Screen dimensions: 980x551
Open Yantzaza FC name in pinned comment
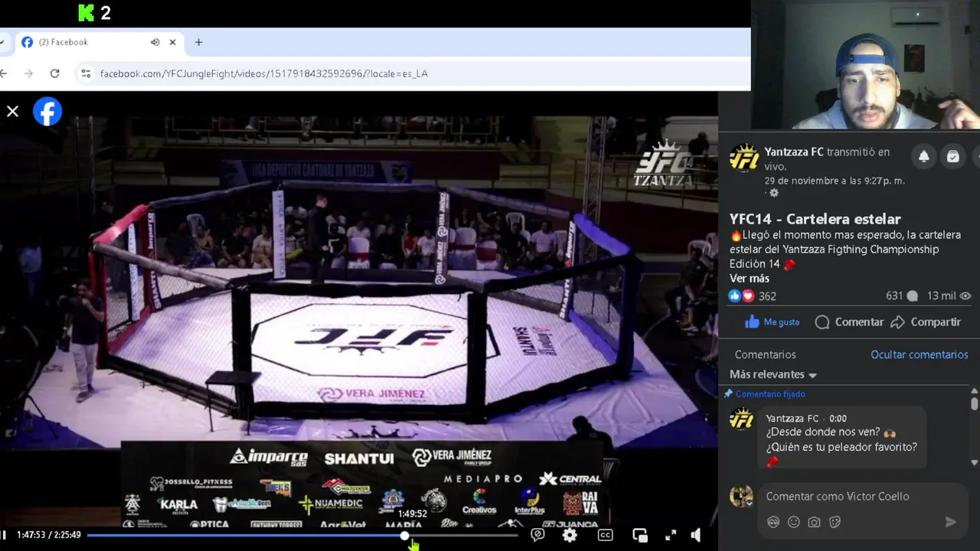pyautogui.click(x=792, y=419)
